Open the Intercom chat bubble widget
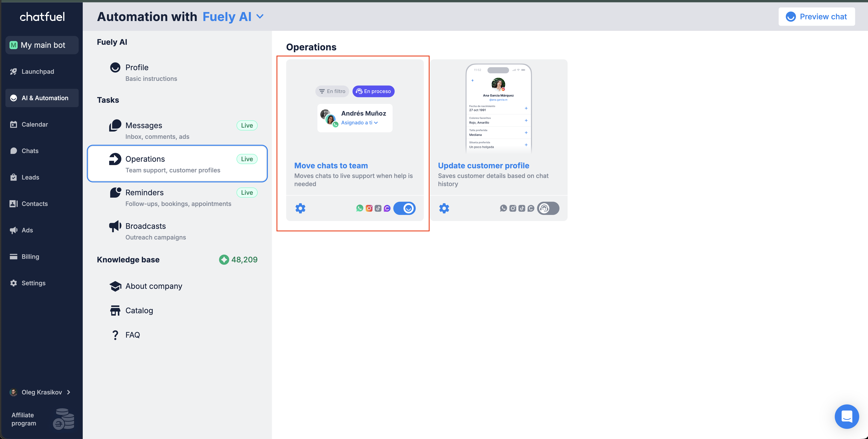Screen dimensions: 868x439 (846, 416)
